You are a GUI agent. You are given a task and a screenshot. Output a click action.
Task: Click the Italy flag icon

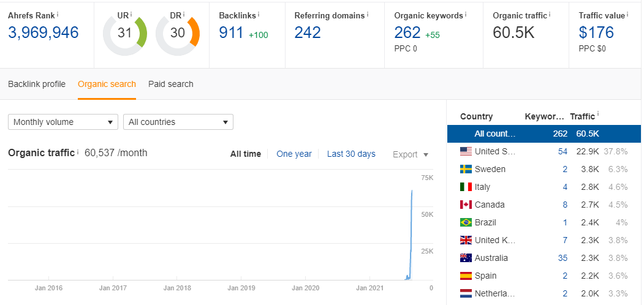point(466,187)
